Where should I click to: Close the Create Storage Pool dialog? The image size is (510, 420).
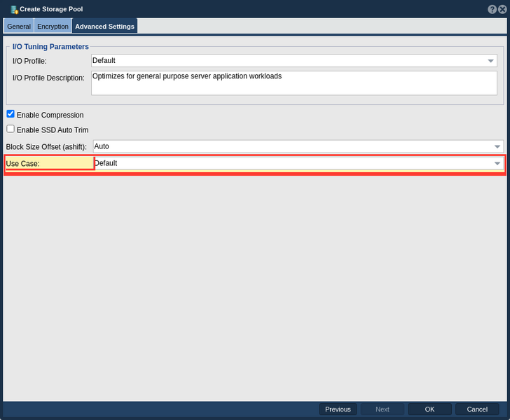click(x=502, y=9)
